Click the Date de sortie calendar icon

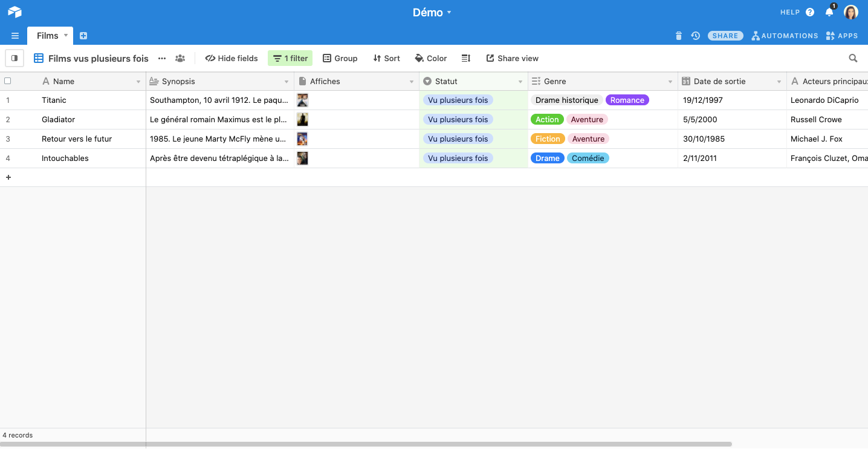[x=686, y=81]
